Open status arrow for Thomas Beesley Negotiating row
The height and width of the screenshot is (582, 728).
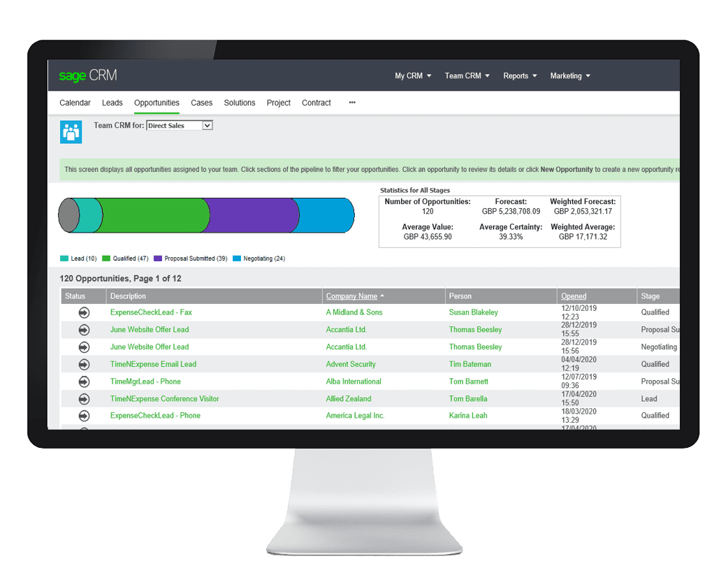point(84,347)
